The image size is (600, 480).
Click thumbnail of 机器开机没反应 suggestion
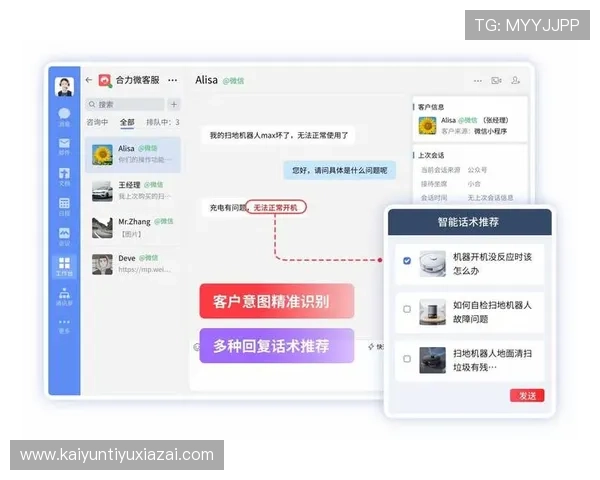pos(432,263)
